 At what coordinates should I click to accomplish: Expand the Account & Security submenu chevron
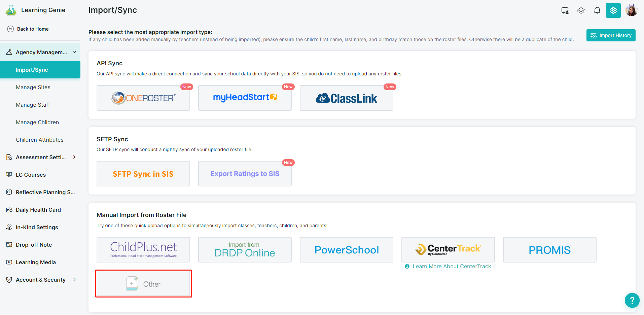[x=74, y=280]
